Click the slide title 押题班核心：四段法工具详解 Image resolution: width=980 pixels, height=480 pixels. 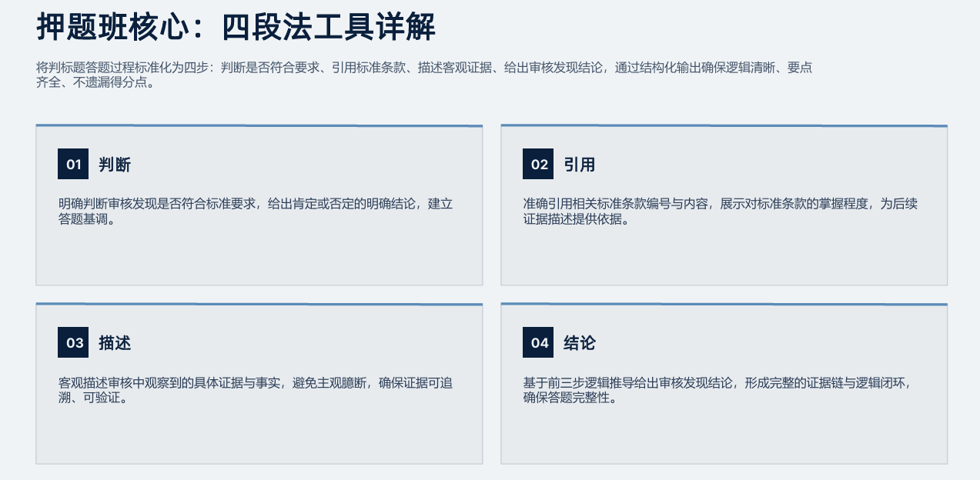coord(236,27)
